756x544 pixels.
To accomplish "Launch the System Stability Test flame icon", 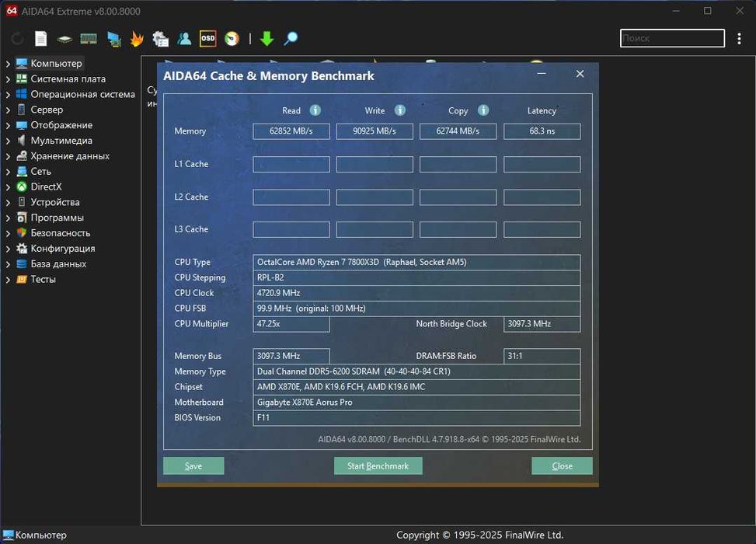I will tap(137, 39).
